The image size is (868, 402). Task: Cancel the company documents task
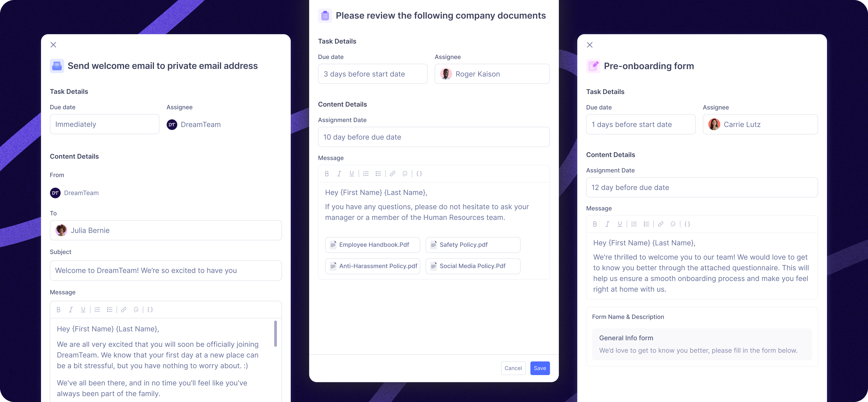513,368
